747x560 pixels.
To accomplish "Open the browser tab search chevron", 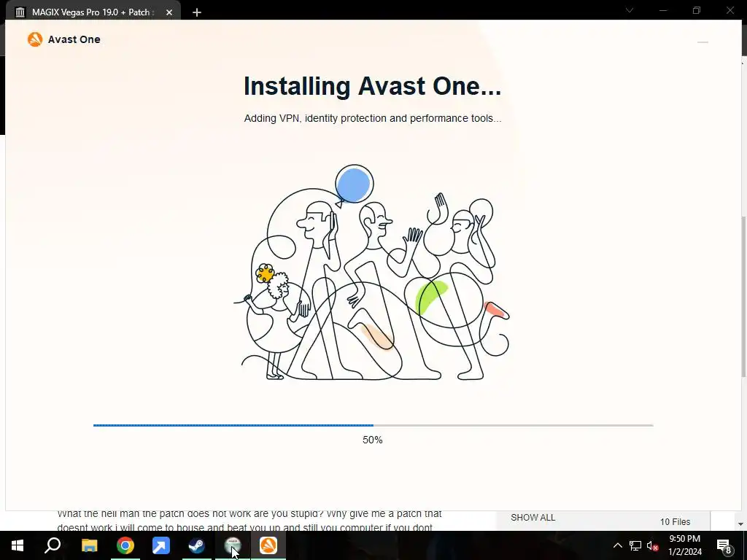I will coord(630,10).
